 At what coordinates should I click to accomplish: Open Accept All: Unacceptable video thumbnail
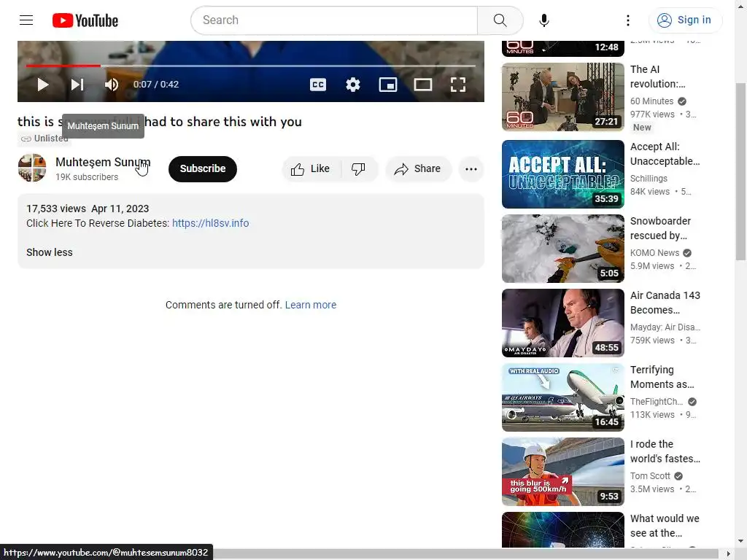562,174
